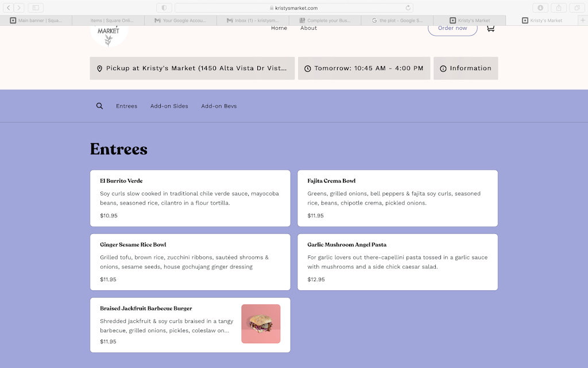588x368 pixels.
Task: Reload the page in address bar
Action: pyautogui.click(x=408, y=8)
